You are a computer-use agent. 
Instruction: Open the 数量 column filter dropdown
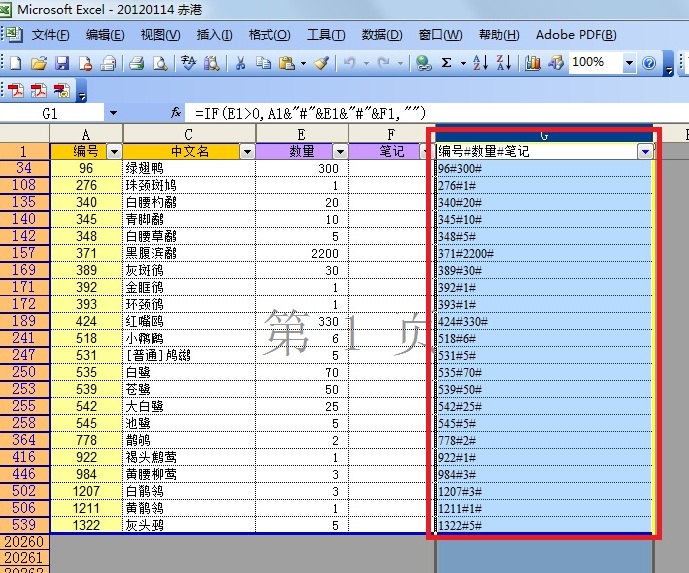pyautogui.click(x=339, y=152)
